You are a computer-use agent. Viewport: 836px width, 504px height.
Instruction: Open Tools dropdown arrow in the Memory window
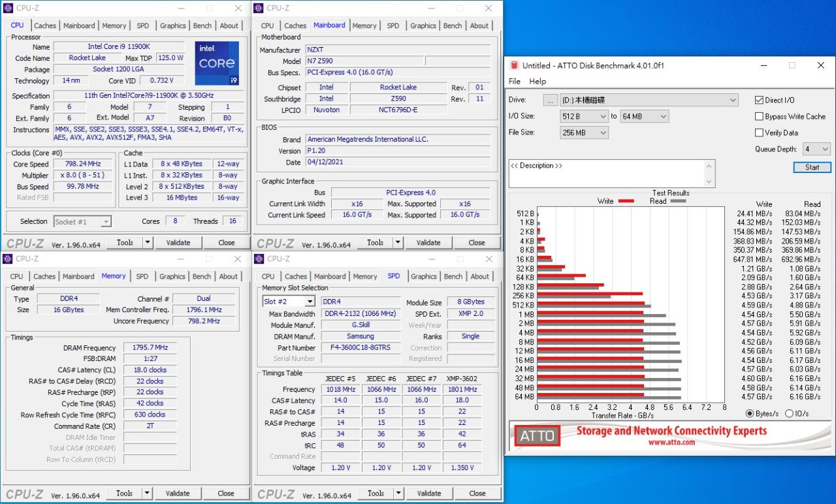[x=147, y=493]
